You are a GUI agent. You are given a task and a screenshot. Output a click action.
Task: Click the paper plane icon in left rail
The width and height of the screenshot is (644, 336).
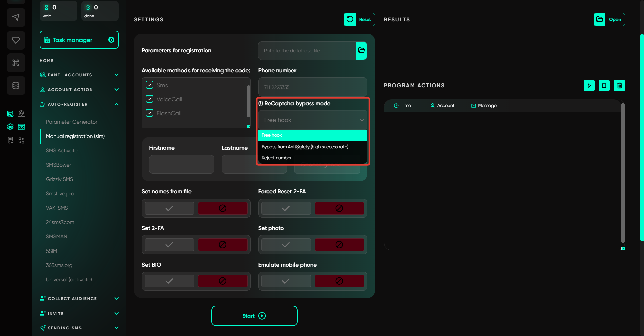pyautogui.click(x=16, y=17)
